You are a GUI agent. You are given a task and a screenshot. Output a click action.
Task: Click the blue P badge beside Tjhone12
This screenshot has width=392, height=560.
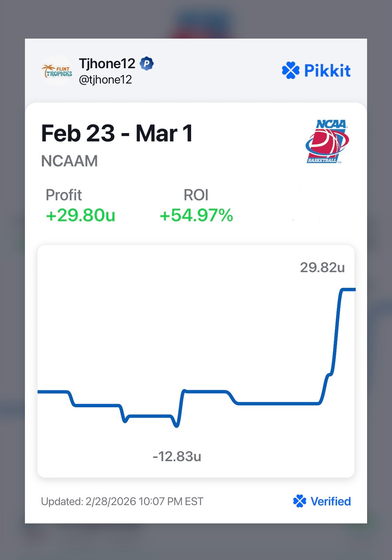(x=146, y=64)
